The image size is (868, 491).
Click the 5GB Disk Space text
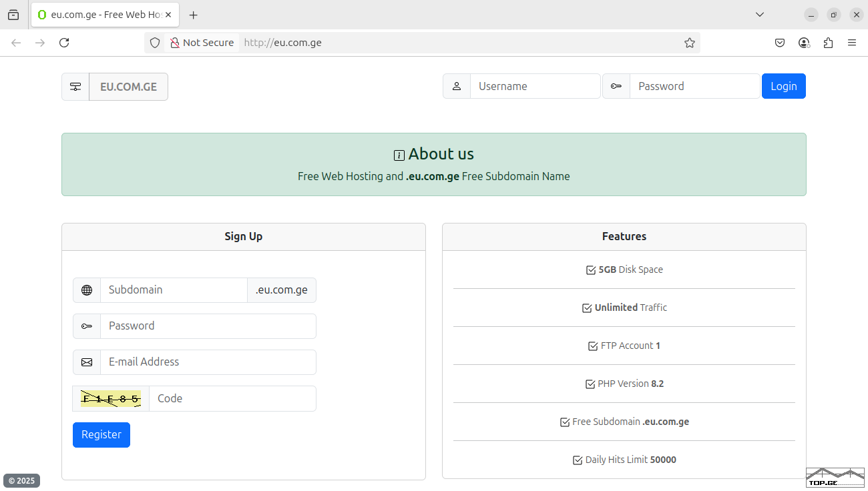[x=631, y=270]
